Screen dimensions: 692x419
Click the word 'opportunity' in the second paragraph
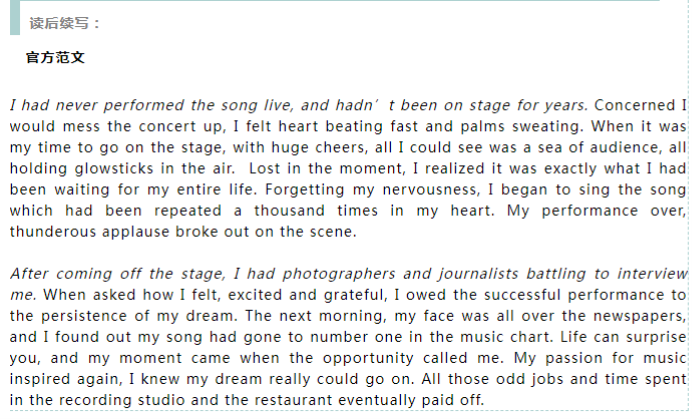click(369, 358)
